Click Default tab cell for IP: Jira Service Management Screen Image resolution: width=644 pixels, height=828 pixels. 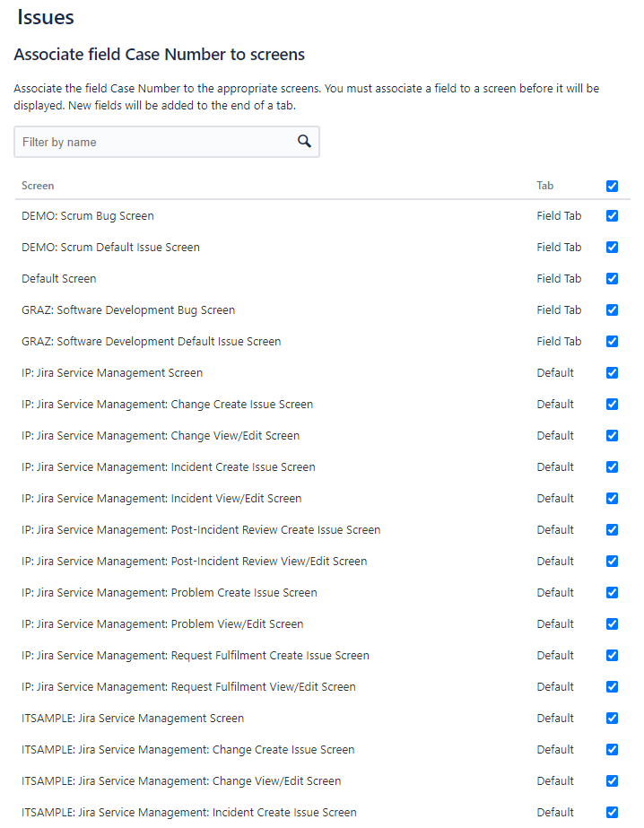(555, 373)
